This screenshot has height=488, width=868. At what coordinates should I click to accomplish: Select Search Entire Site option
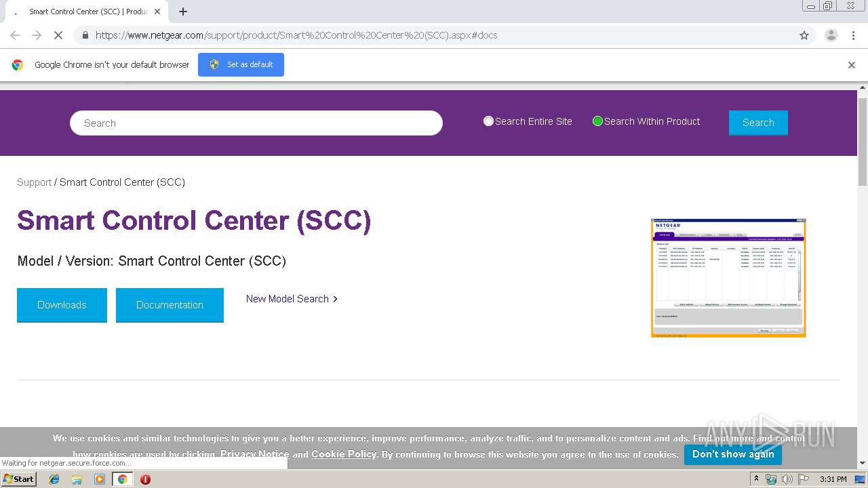pos(488,121)
